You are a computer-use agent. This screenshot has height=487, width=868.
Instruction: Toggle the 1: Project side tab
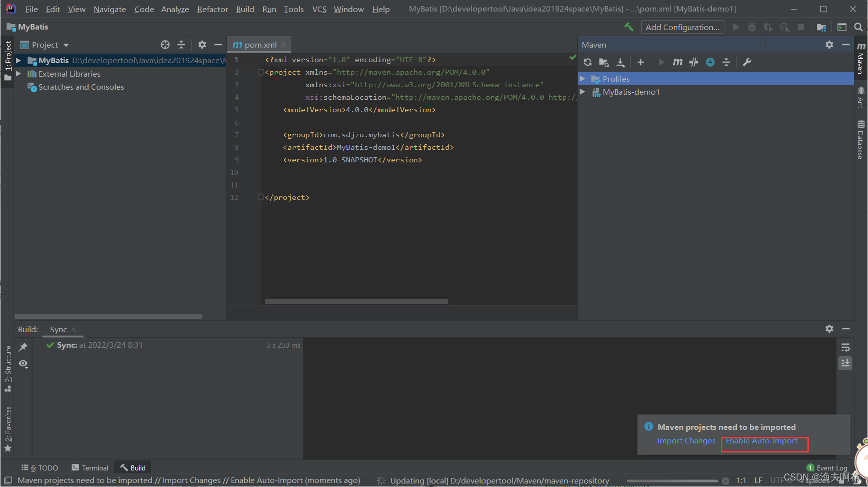8,61
